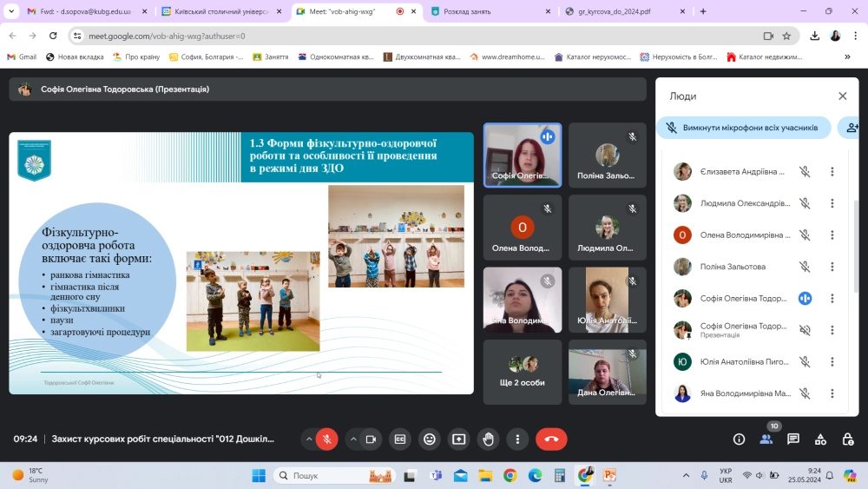Screen dimensions: 868x489
Task: Open File Explorer from the taskbar
Action: point(485,475)
